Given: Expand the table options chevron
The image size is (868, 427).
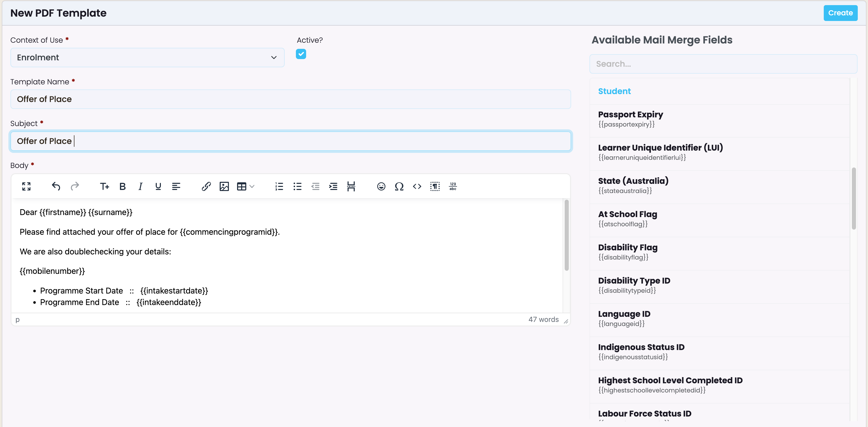Looking at the screenshot, I should (252, 186).
